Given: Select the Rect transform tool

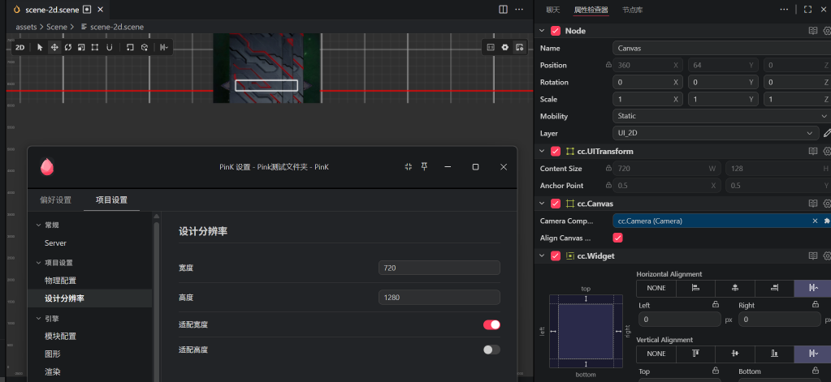Looking at the screenshot, I should (x=95, y=47).
